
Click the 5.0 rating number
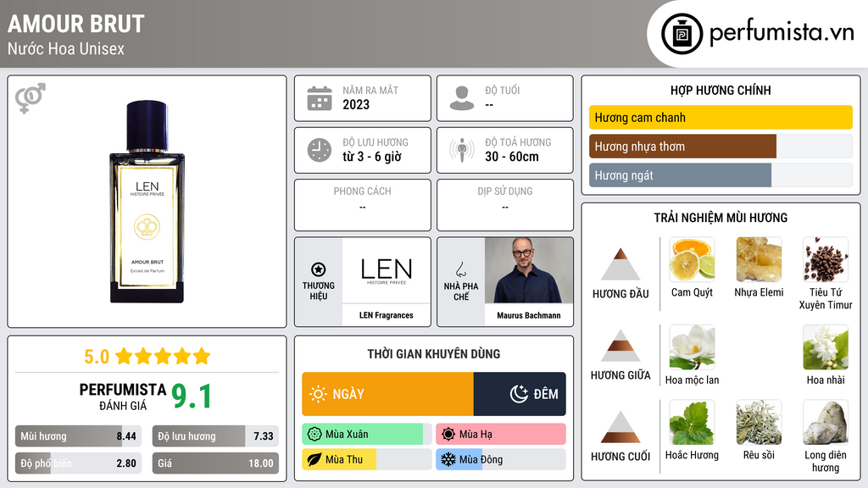(97, 357)
